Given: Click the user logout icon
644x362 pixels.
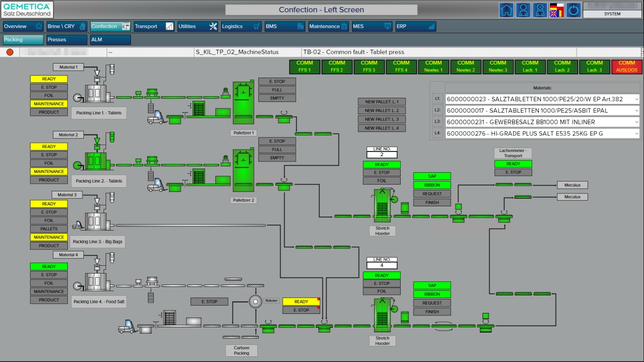Looking at the screenshot, I should (540, 10).
